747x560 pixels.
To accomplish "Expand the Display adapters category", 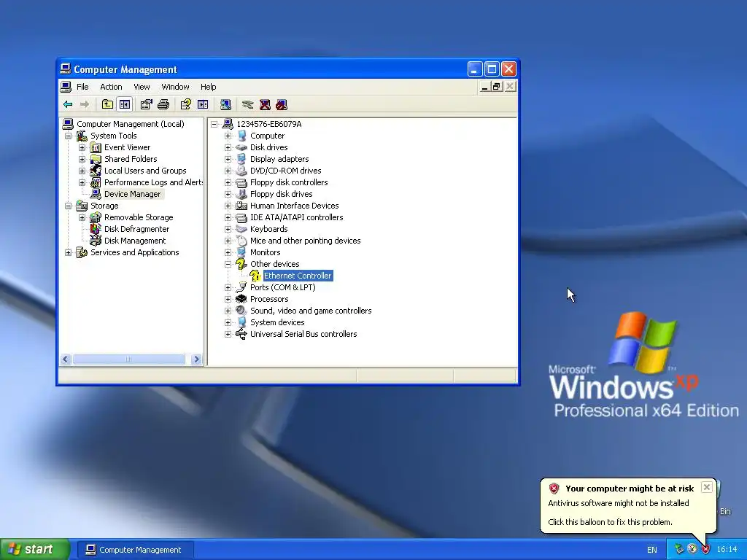I will click(228, 159).
